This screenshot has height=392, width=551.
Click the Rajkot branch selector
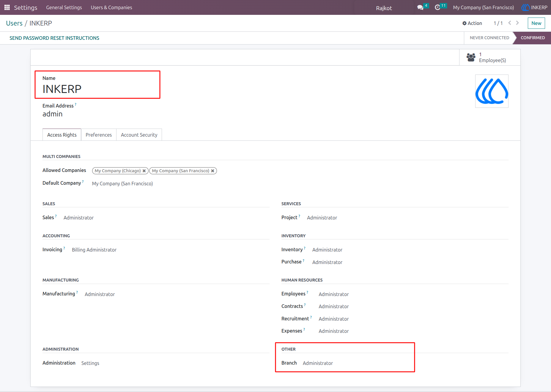tap(384, 8)
